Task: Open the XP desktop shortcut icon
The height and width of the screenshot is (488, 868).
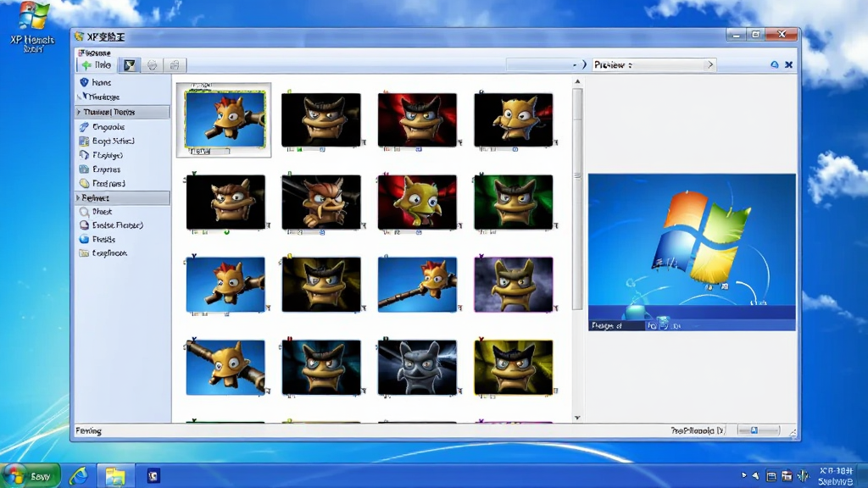Action: pyautogui.click(x=32, y=26)
